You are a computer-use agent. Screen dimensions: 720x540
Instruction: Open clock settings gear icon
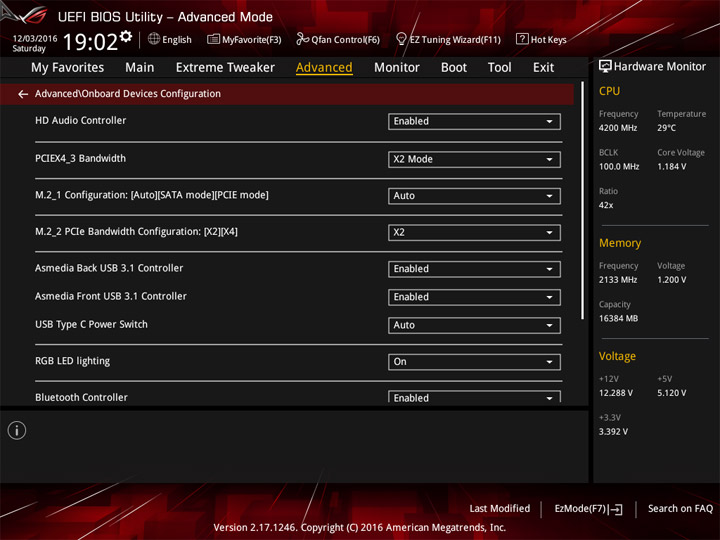126,36
